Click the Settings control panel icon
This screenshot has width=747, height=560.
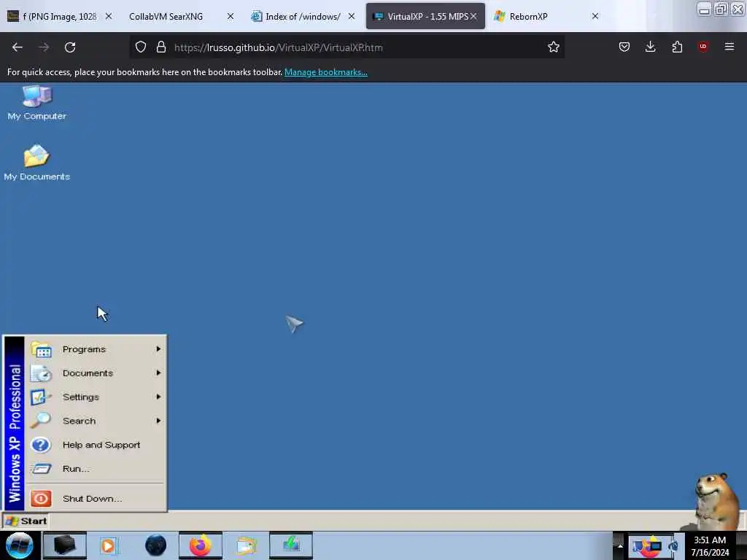click(x=41, y=397)
